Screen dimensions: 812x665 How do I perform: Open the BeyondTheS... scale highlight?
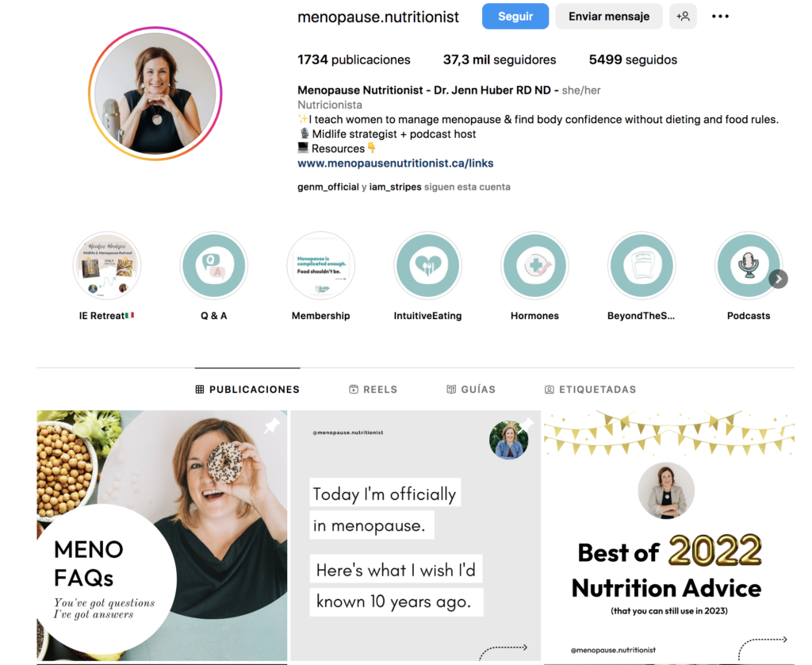click(x=642, y=265)
